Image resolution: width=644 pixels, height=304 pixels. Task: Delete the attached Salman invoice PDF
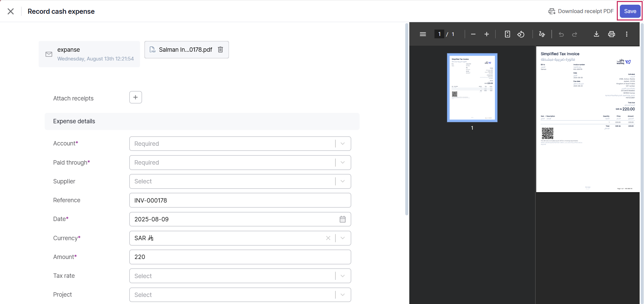point(220,50)
